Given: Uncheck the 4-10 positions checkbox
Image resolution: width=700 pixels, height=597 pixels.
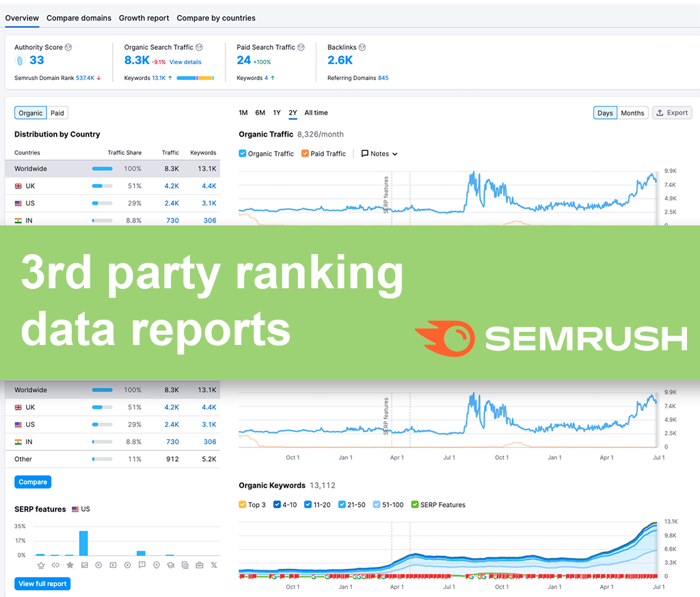Looking at the screenshot, I should coord(277,505).
